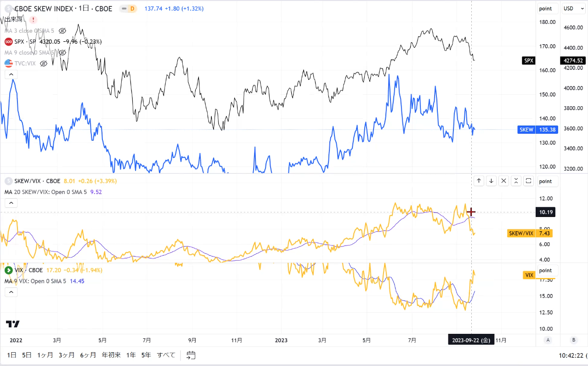Click the clock time 10:42:22
Viewport: 588px width, 366px height.
[x=571, y=355]
